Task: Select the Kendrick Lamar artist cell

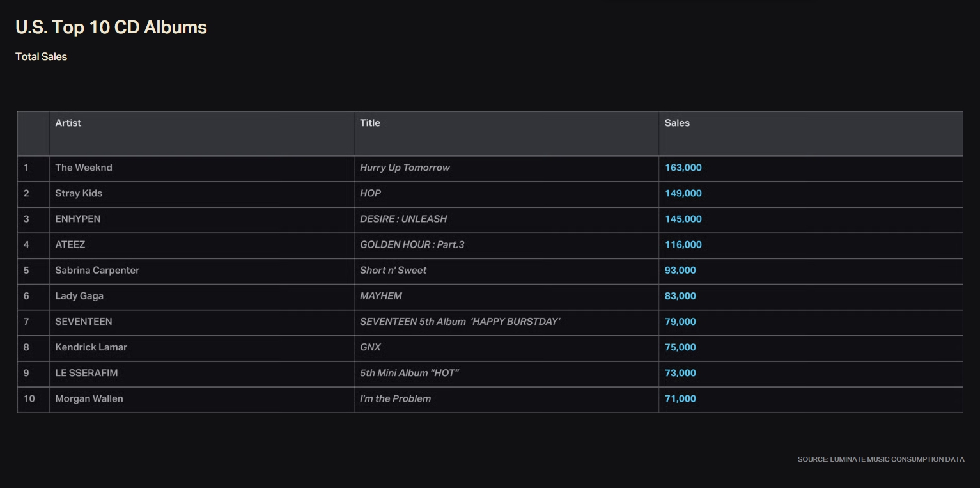Action: coord(91,347)
